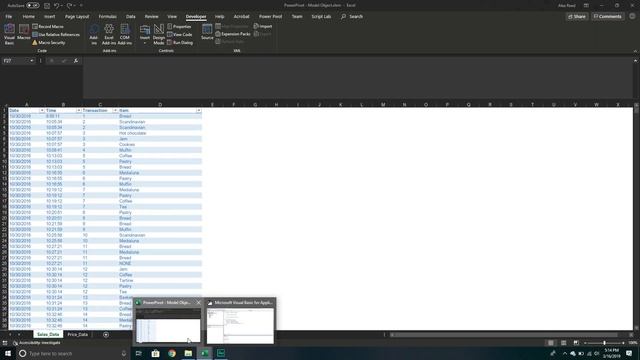This screenshot has height=360, width=640.
Task: Click the Share button
Action: [576, 16]
